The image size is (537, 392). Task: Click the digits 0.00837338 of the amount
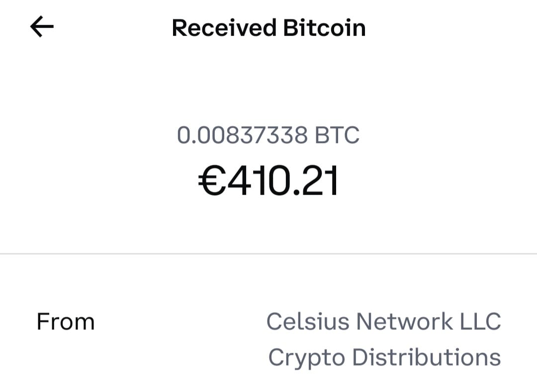pos(243,135)
